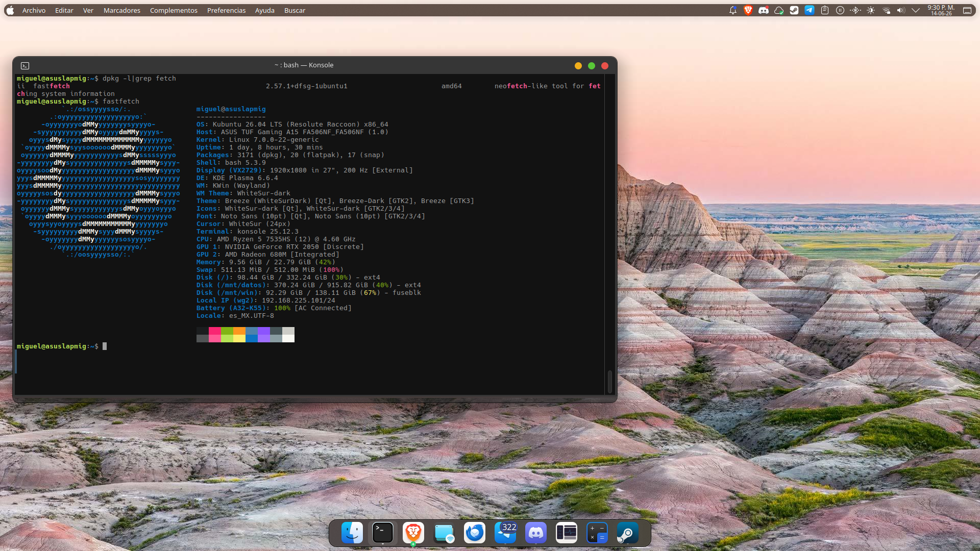Open the screen brightness tray icon

[871, 10]
